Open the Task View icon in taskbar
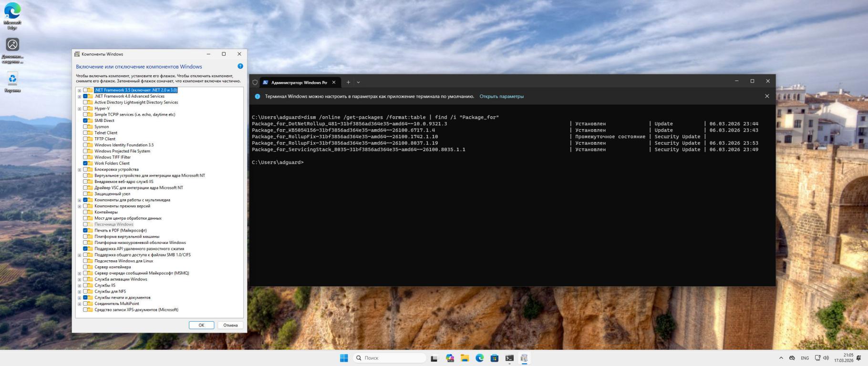Viewport: 868px width, 366px height. 434,358
